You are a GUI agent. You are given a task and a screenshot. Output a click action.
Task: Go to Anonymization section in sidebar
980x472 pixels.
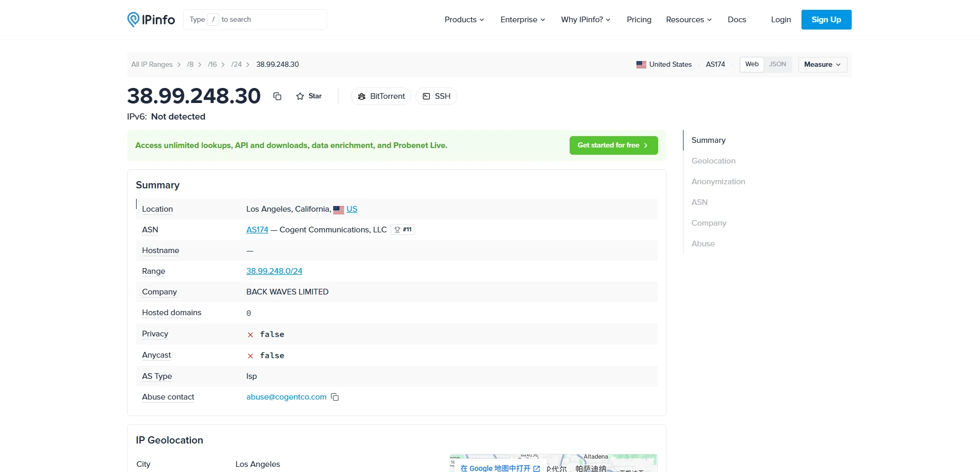718,182
